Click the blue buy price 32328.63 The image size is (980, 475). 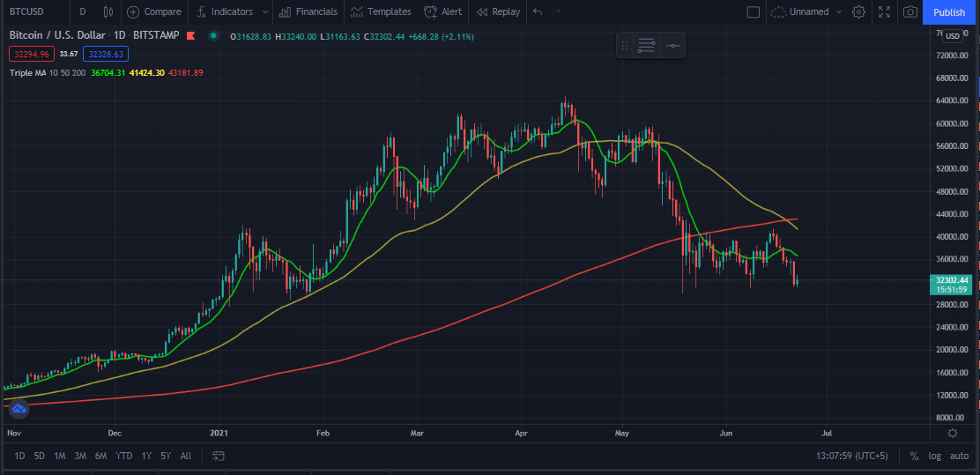pos(106,54)
